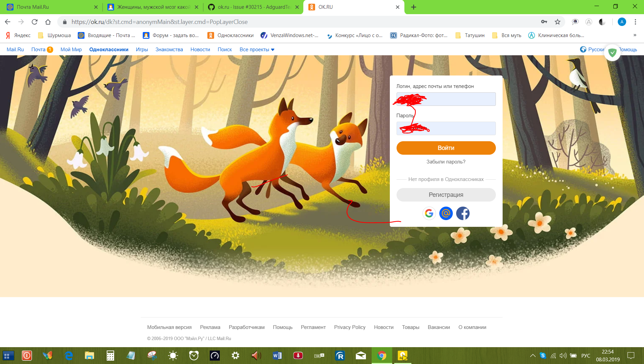
Task: Open Chrome from the Windows taskbar
Action: coord(382,356)
